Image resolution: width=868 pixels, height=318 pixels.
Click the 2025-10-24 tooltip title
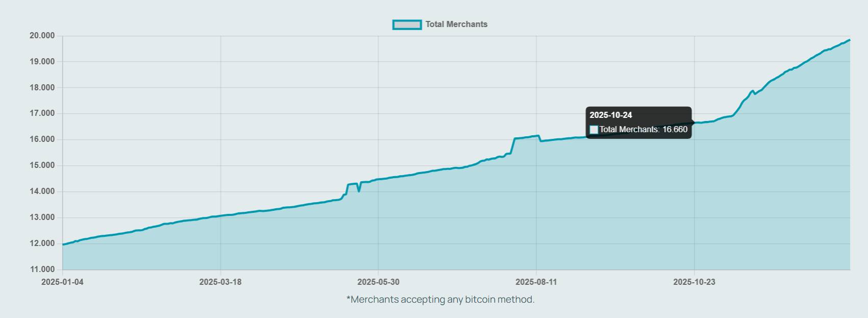point(611,115)
